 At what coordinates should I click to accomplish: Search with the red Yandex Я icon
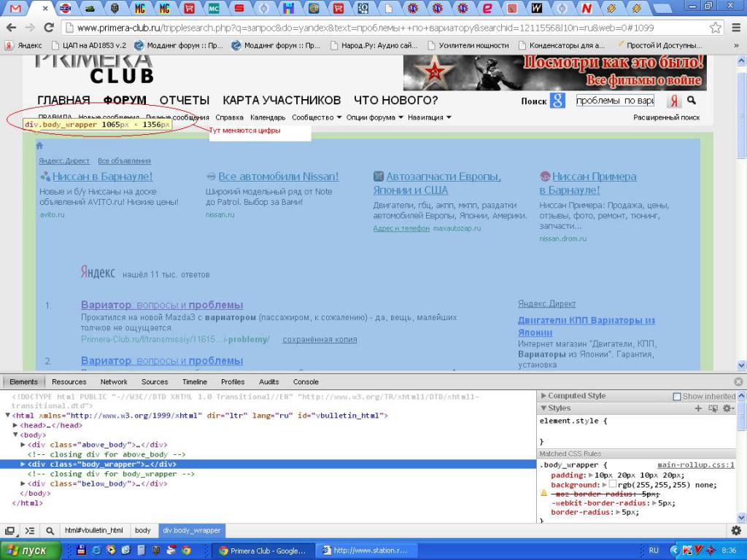[674, 101]
